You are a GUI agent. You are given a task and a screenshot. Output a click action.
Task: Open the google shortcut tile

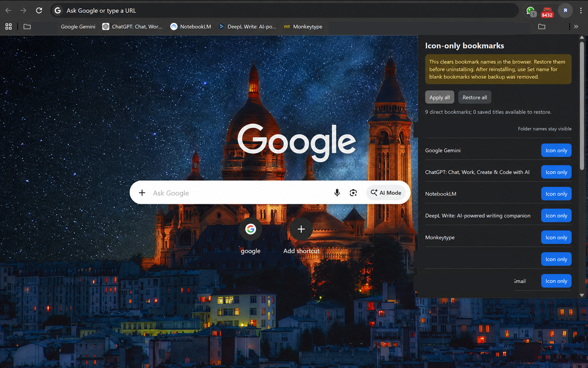tap(250, 236)
